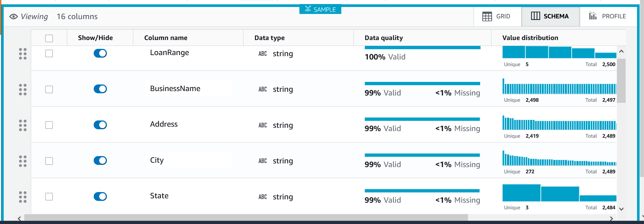The height and width of the screenshot is (224, 644).
Task: Check the Address row checkbox
Action: 49,125
